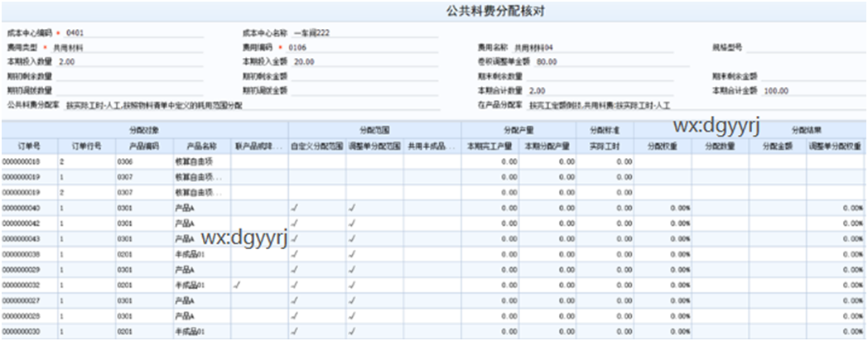Screen dimensions: 868x341
Task: Click the 分配产量 group header
Action: (518, 130)
